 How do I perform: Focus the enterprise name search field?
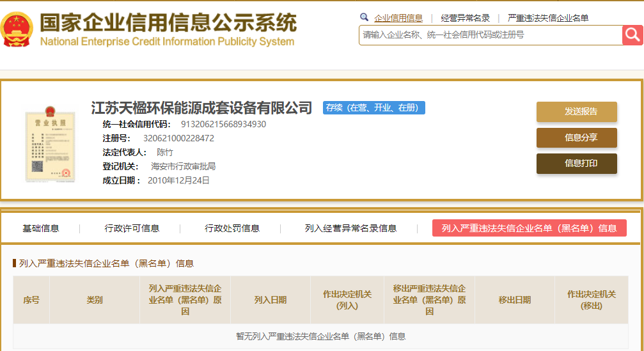[491, 35]
